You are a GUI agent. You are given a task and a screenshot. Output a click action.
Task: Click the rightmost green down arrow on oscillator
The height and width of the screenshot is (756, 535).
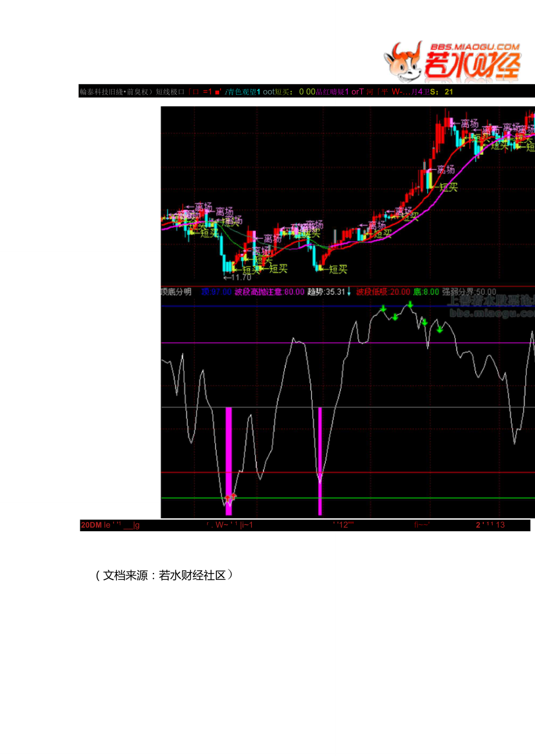(440, 329)
